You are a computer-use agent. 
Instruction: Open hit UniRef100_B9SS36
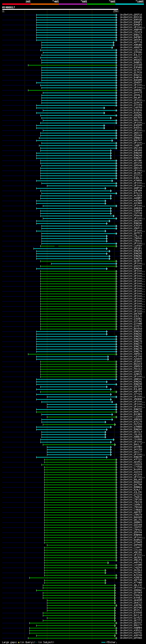point(131,17)
